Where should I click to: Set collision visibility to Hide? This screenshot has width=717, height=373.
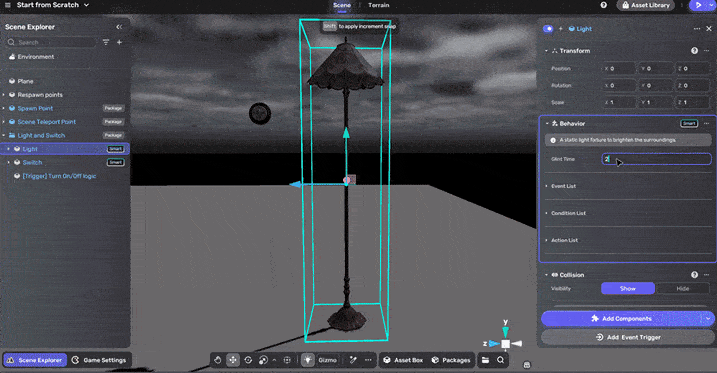(x=683, y=288)
